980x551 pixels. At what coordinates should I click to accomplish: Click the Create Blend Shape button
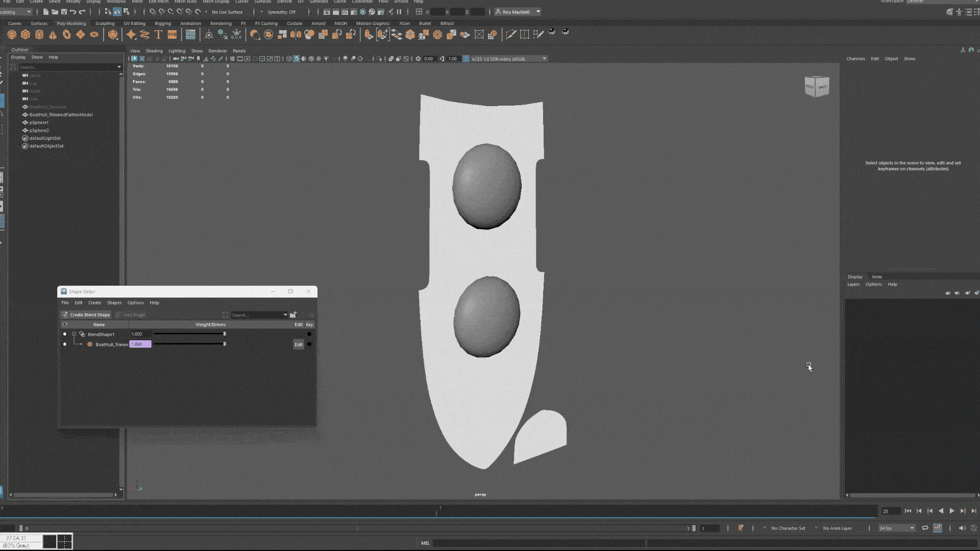click(x=86, y=315)
